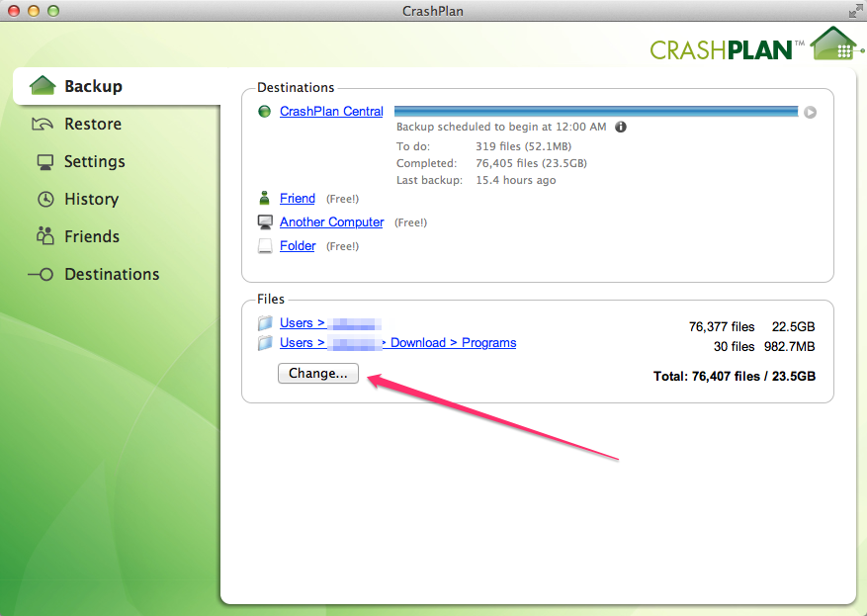Click the Change... button for file selection
This screenshot has height=616, width=867.
point(318,373)
